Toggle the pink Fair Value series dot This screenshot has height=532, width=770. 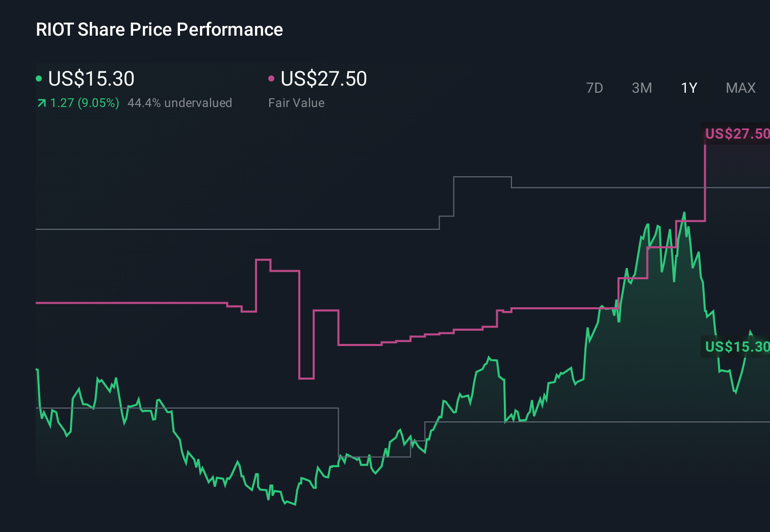272,78
